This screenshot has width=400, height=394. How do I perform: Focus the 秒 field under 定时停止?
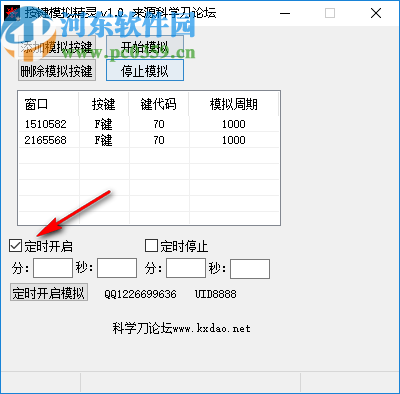click(250, 269)
